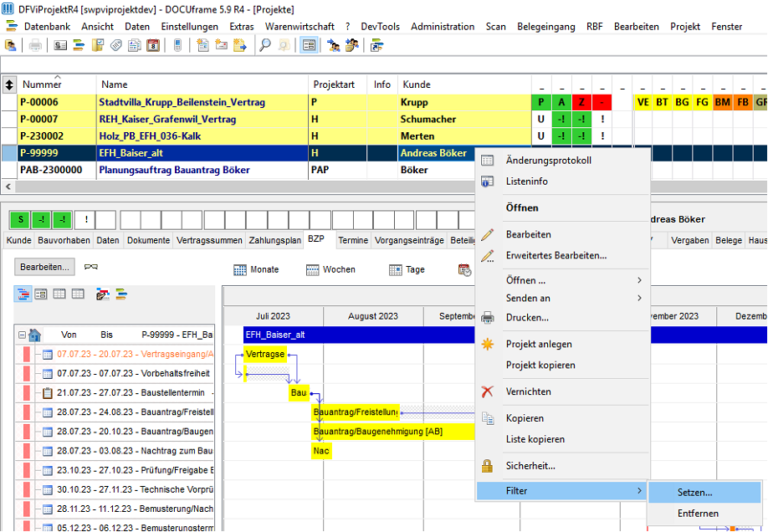Switch to the form layout view icon
The height and width of the screenshot is (532, 768).
pyautogui.click(x=41, y=294)
